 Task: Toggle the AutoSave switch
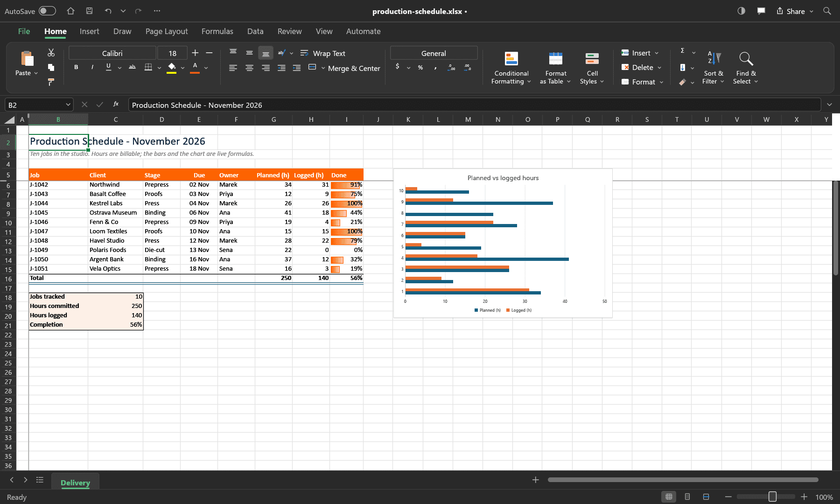[47, 11]
